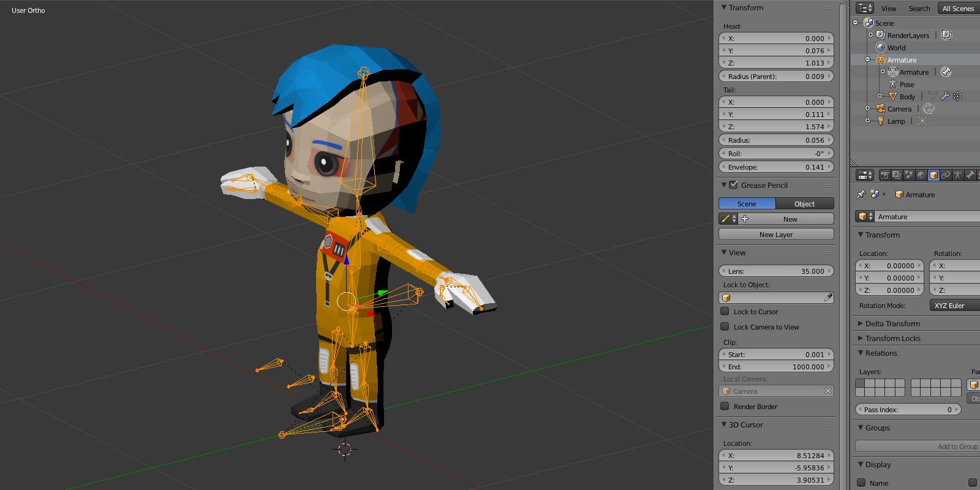This screenshot has height=490, width=980.
Task: Click the Lamp data icon beside Lamp
Action: coord(922,121)
